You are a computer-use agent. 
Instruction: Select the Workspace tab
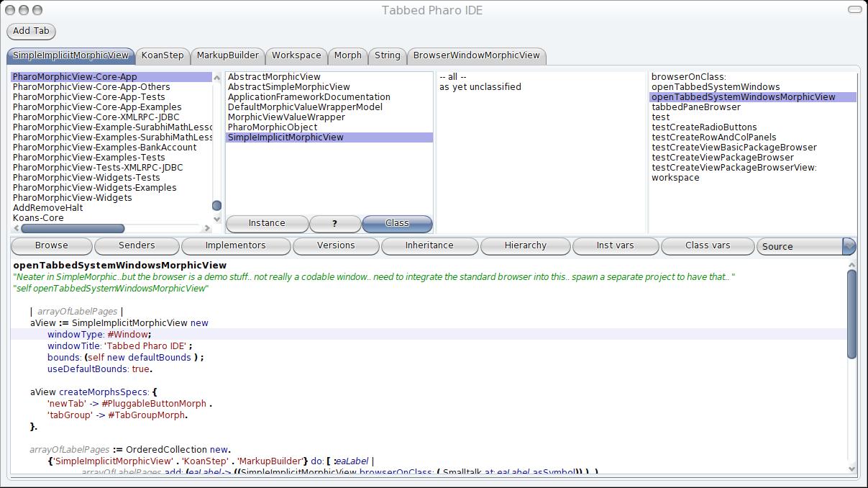click(296, 55)
